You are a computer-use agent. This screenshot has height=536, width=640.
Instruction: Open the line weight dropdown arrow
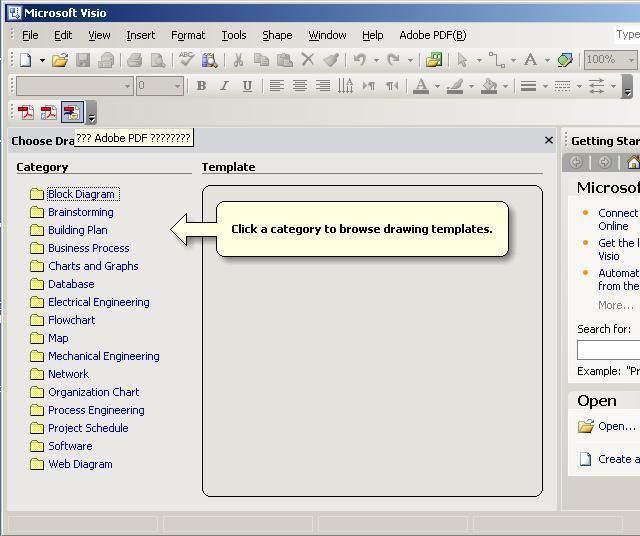click(545, 86)
